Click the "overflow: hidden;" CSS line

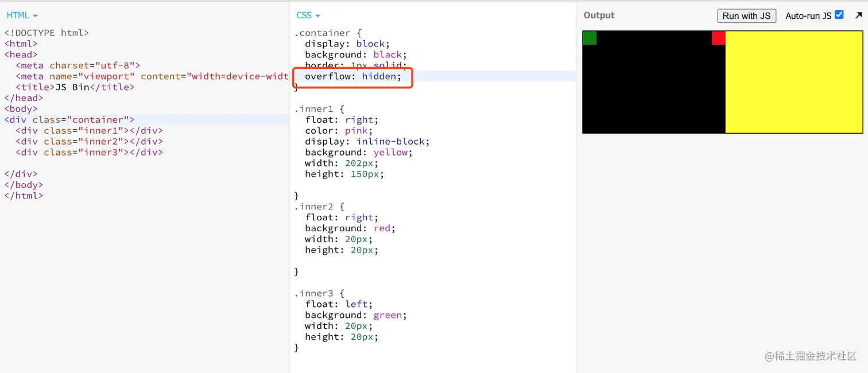pos(353,76)
